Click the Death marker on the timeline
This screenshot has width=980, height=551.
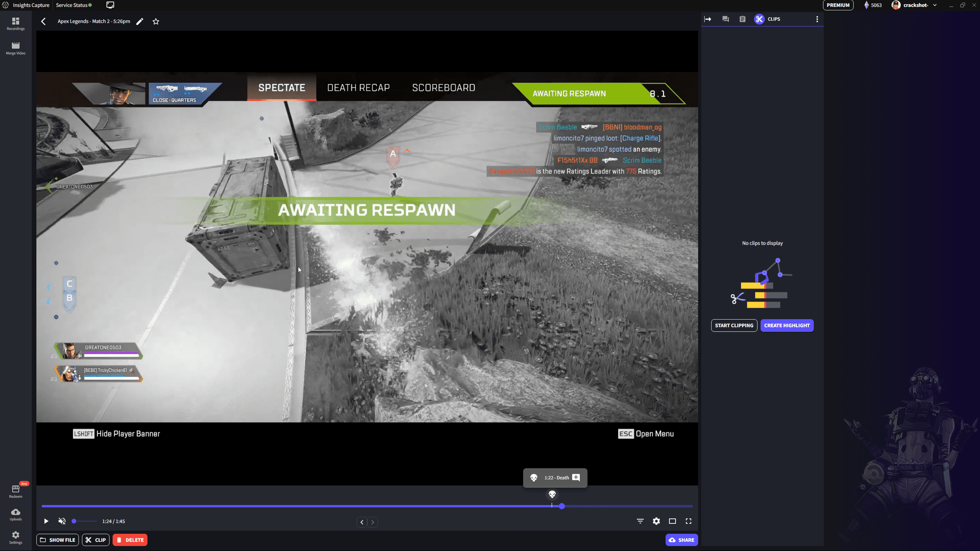tap(551, 495)
